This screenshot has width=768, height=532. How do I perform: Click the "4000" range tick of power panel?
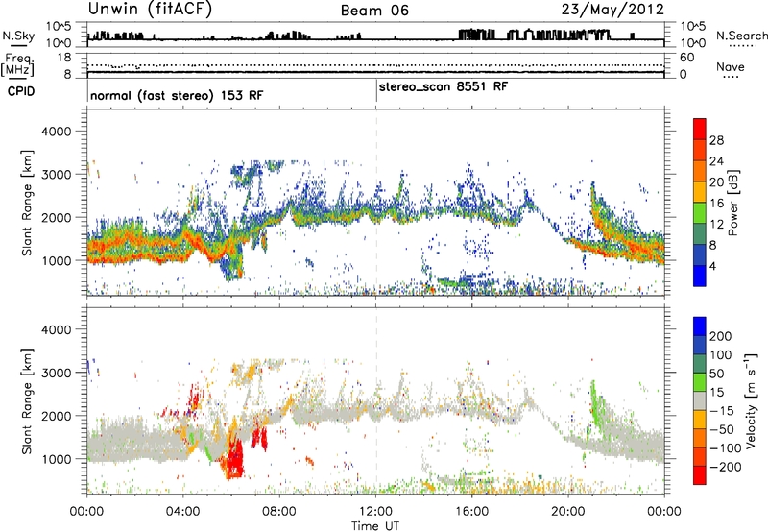pyautogui.click(x=57, y=132)
